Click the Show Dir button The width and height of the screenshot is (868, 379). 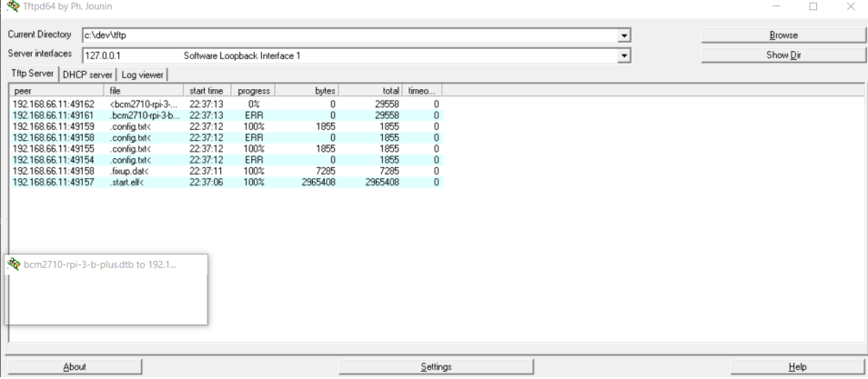(x=782, y=55)
